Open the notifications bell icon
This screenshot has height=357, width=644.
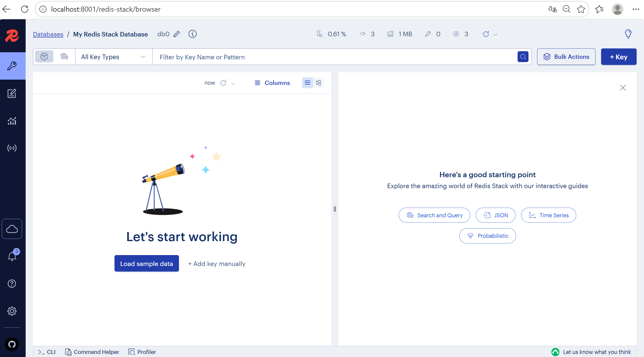coord(12,256)
